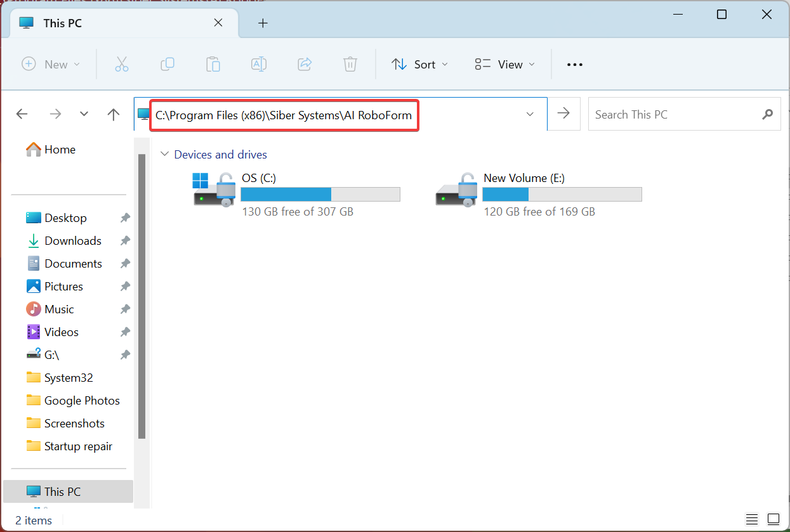Open Startup repair folder in sidebar
790x532 pixels.
point(69,446)
